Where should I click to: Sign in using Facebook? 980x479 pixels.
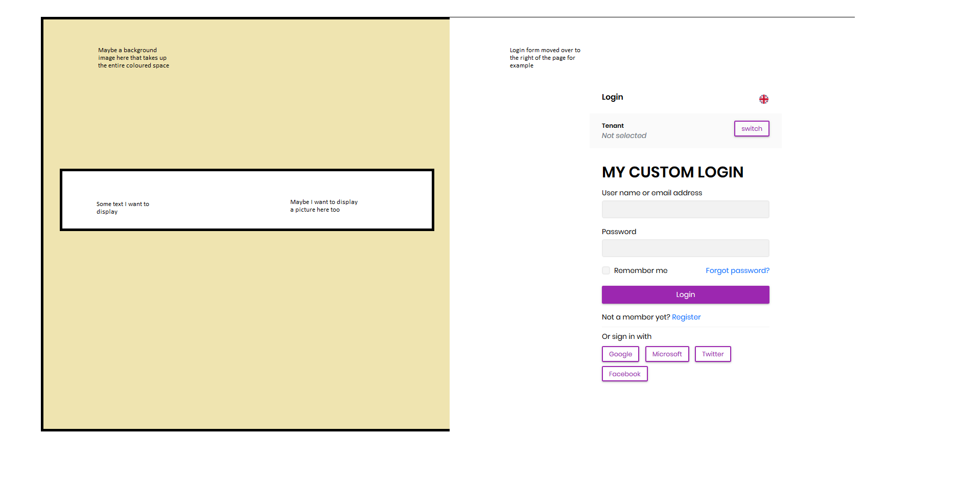coord(624,374)
